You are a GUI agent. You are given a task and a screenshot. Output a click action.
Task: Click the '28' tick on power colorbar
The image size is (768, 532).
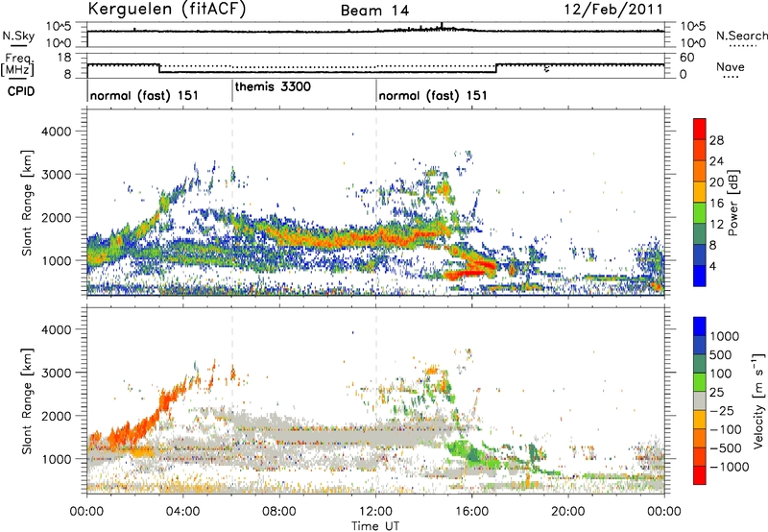(x=716, y=140)
